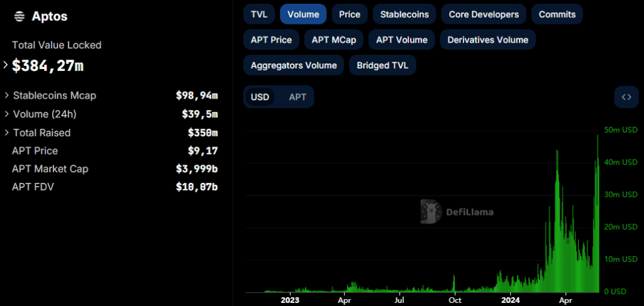Click the 40m USD axis label

click(621, 162)
